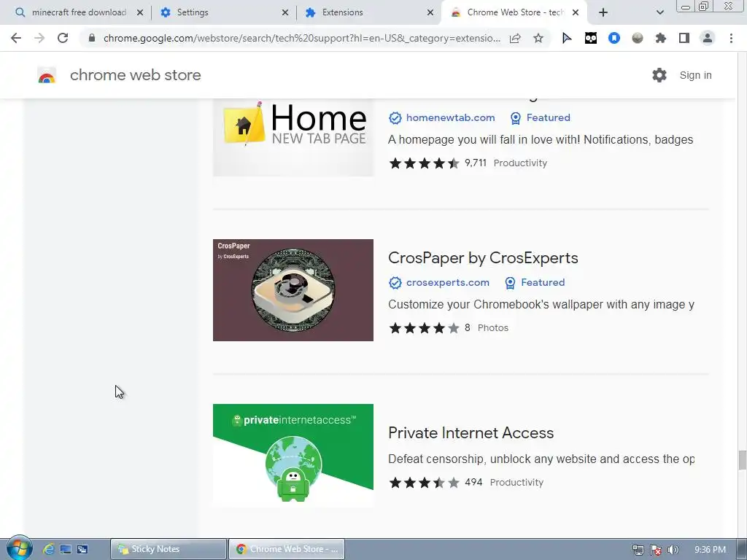Open the CrosPaper thumbnail image
Screen dimensions: 747x560
(293, 290)
